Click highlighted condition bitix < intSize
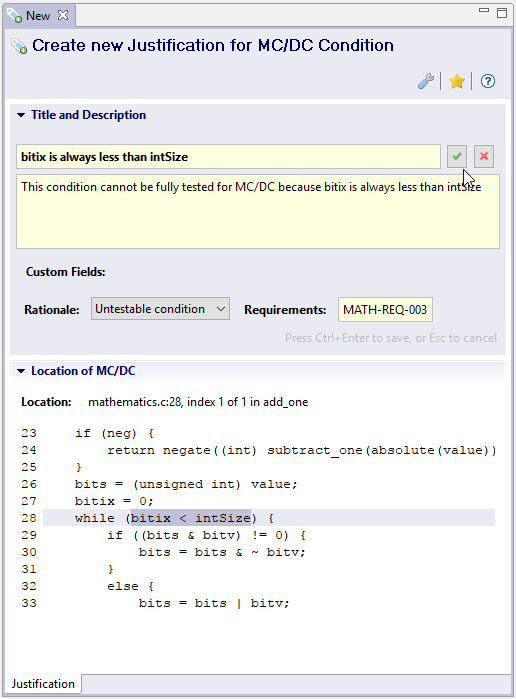Viewport: 516px width, 699px height. pos(191,518)
